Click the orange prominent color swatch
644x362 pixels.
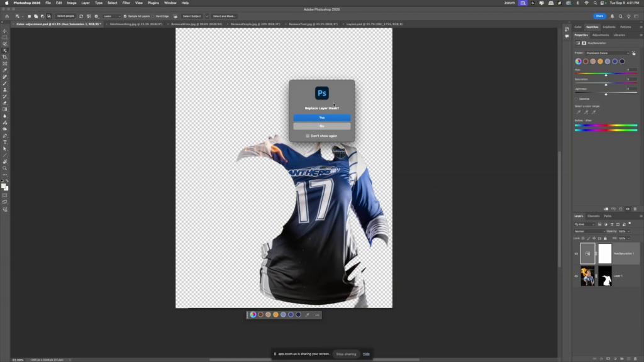pyautogui.click(x=600, y=62)
